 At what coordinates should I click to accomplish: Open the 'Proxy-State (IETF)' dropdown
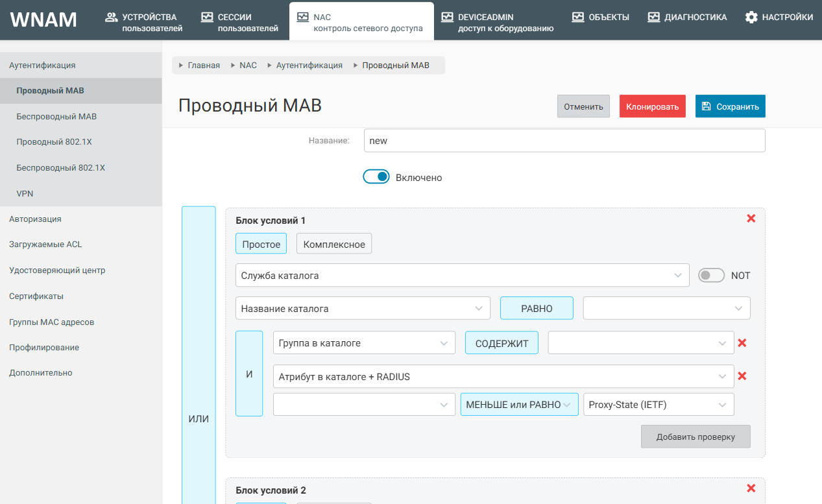659,405
